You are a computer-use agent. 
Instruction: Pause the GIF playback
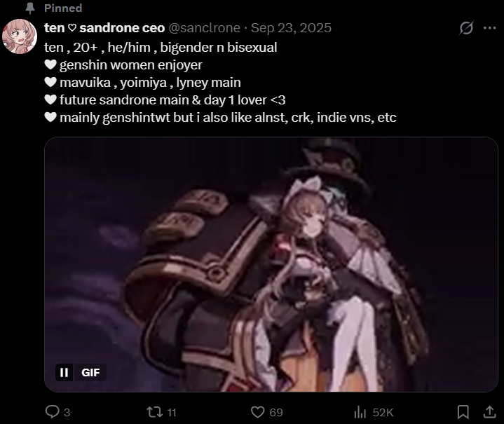[64, 373]
